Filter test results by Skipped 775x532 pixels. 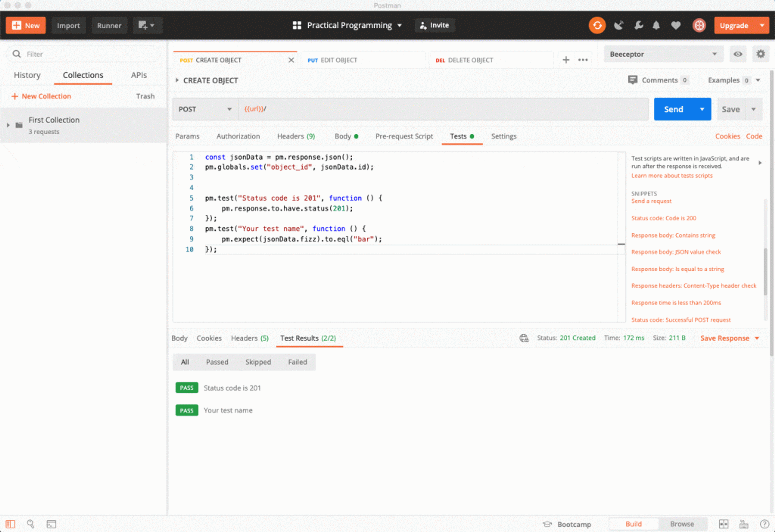point(258,362)
